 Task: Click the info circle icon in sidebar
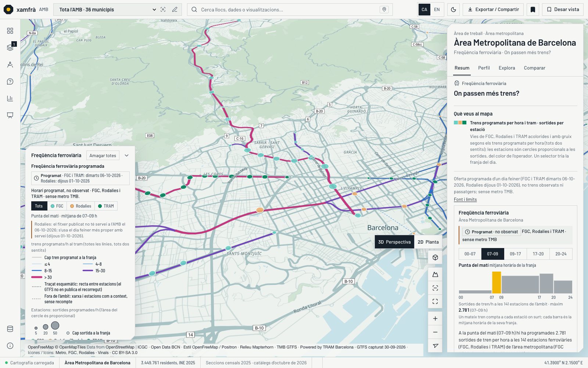coord(10,346)
